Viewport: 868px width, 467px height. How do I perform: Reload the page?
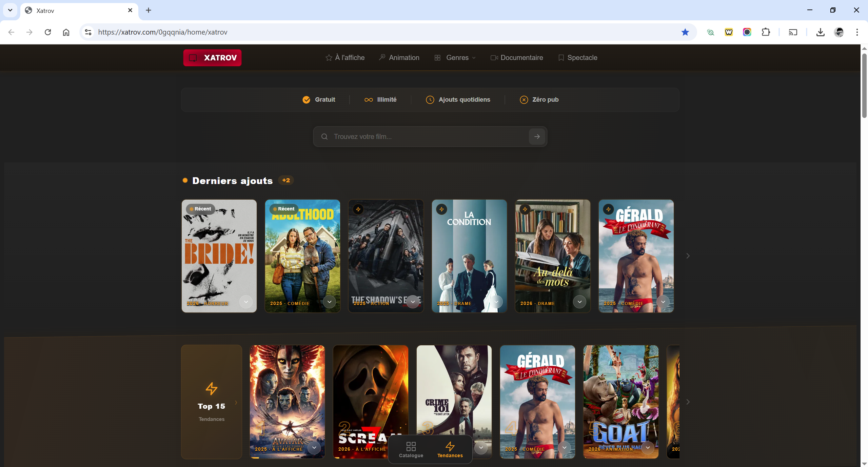(48, 32)
